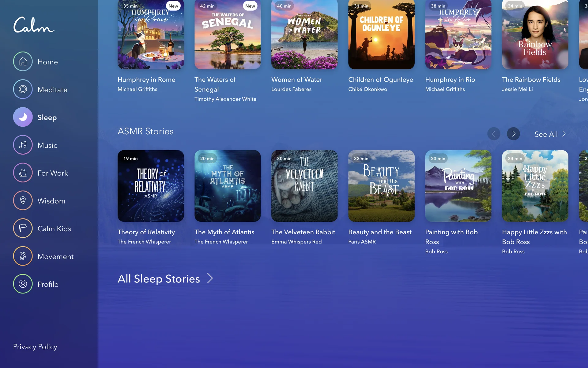Click the Sleep moon icon
Screen dimensions: 588x368
23,117
